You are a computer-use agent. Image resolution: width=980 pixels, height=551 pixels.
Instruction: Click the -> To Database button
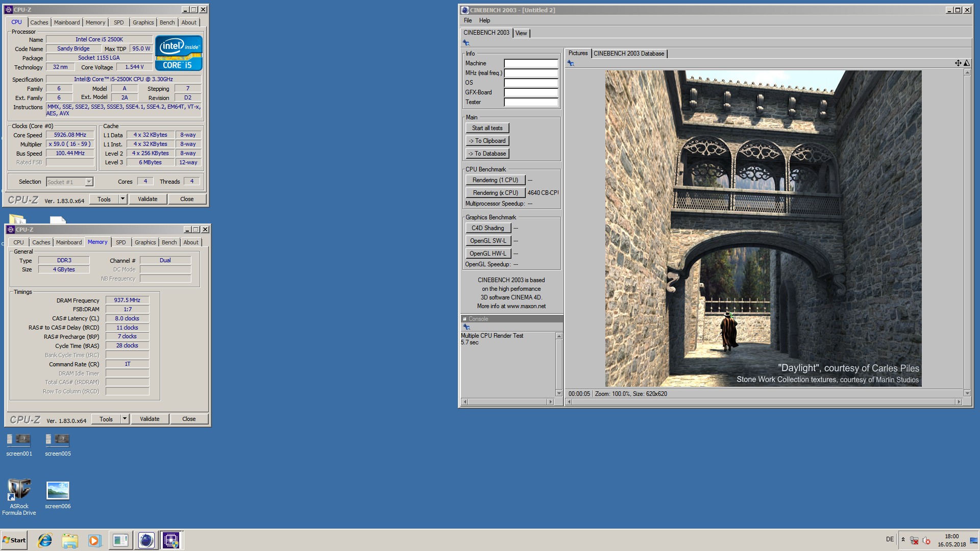(x=487, y=154)
